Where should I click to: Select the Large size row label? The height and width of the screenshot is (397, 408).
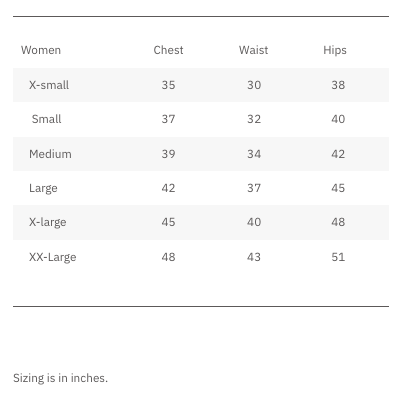pyautogui.click(x=43, y=188)
